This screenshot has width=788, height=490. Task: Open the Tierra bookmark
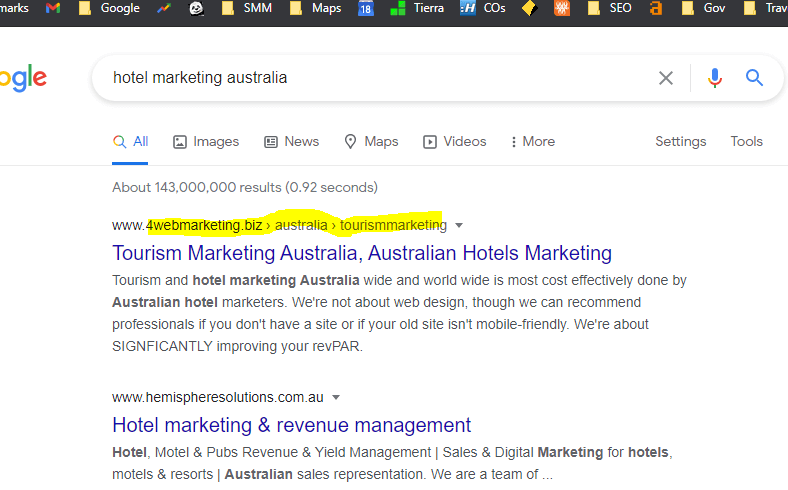(417, 8)
